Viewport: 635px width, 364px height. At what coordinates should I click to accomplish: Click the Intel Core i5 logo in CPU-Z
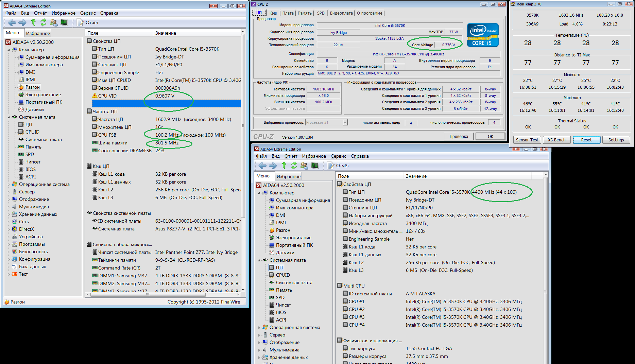pyautogui.click(x=482, y=35)
